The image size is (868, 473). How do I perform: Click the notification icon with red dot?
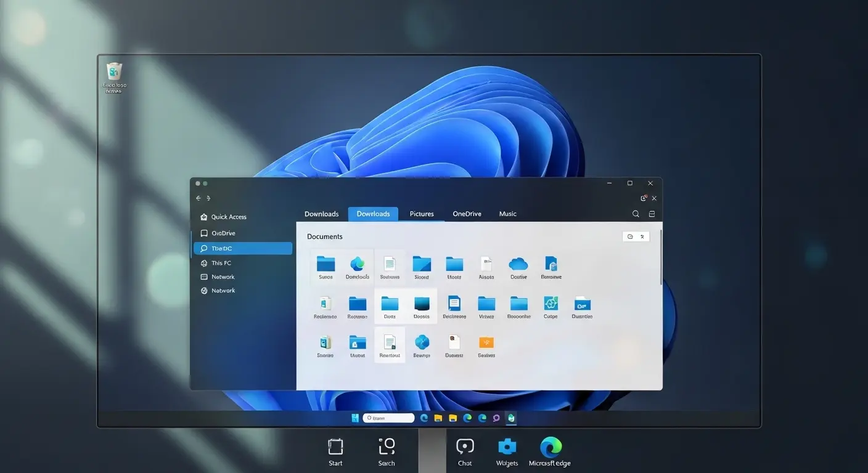click(644, 198)
